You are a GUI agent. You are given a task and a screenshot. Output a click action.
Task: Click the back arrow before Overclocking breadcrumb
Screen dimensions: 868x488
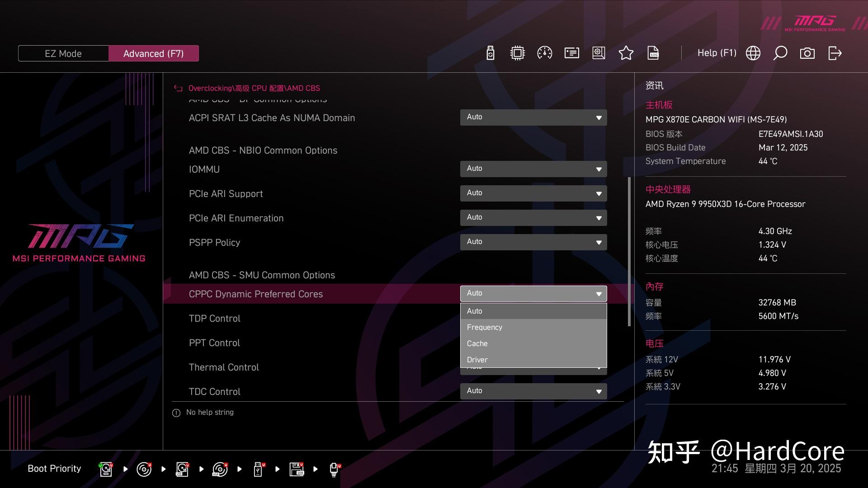click(178, 89)
